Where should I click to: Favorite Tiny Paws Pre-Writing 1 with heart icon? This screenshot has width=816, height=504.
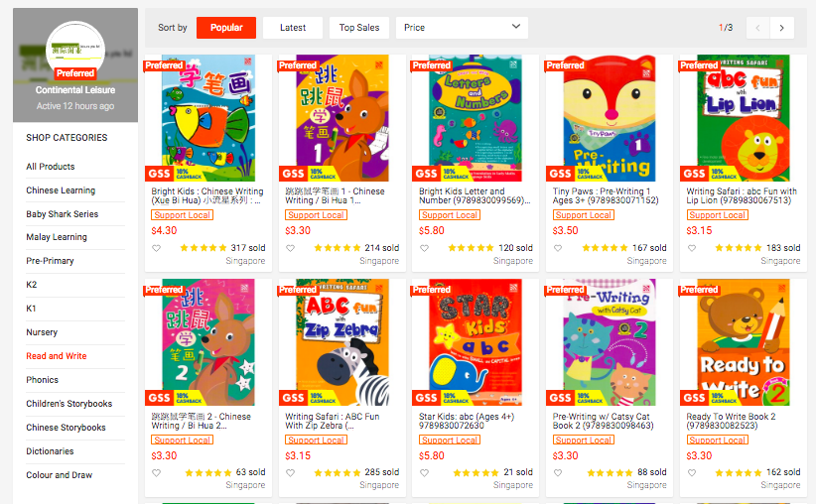click(557, 248)
